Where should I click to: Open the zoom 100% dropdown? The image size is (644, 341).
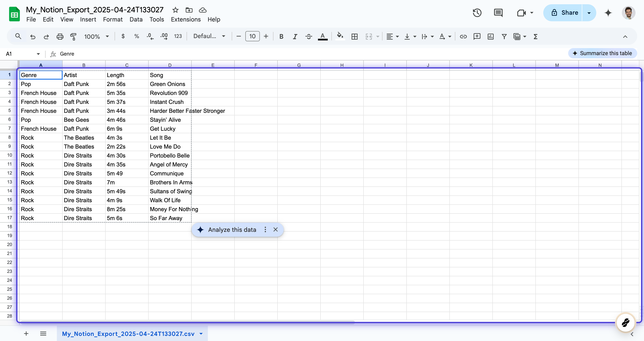96,36
